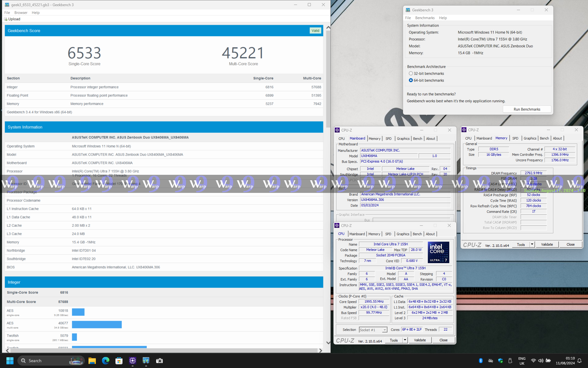Open Browser menu in the result window
Viewport: 588px width, 368px height.
pos(21,13)
